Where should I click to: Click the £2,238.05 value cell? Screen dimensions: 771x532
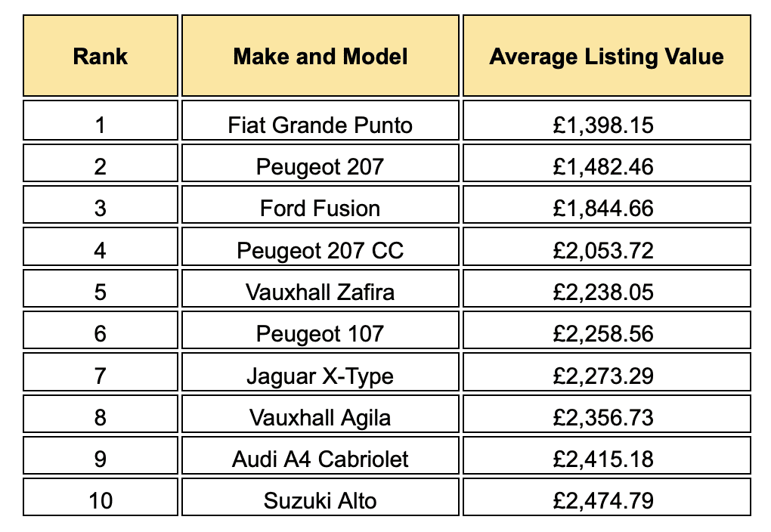pyautogui.click(x=607, y=288)
